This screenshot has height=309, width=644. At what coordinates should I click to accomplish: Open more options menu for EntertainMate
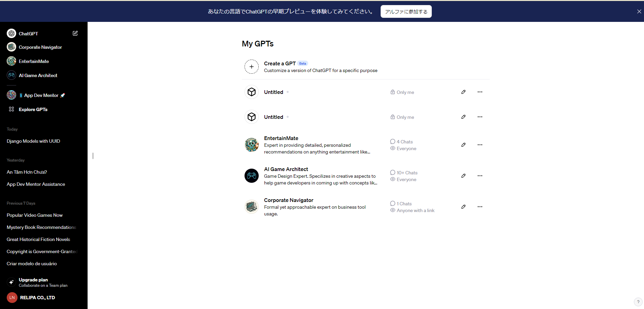point(480,145)
